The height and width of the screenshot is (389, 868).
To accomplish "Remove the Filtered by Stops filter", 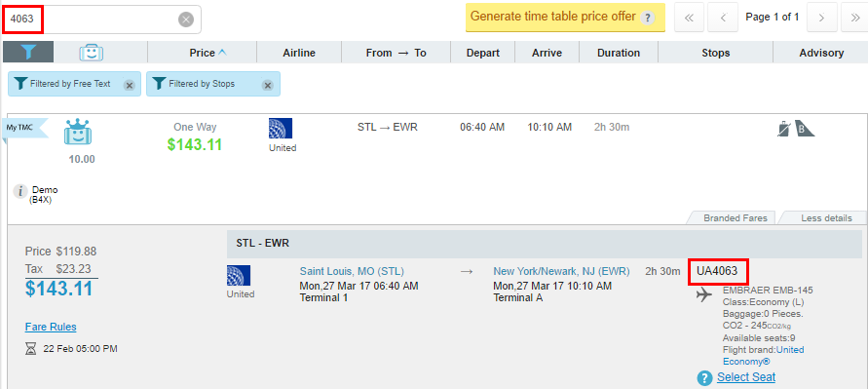I will coord(267,85).
